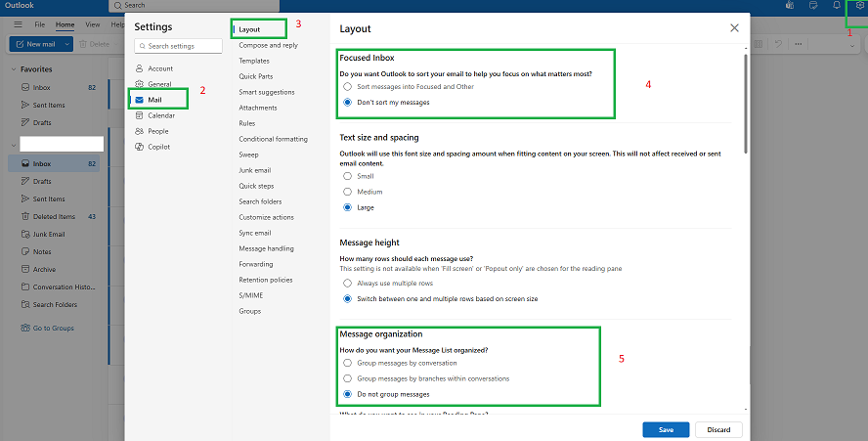Open Compose and reply settings

point(269,45)
